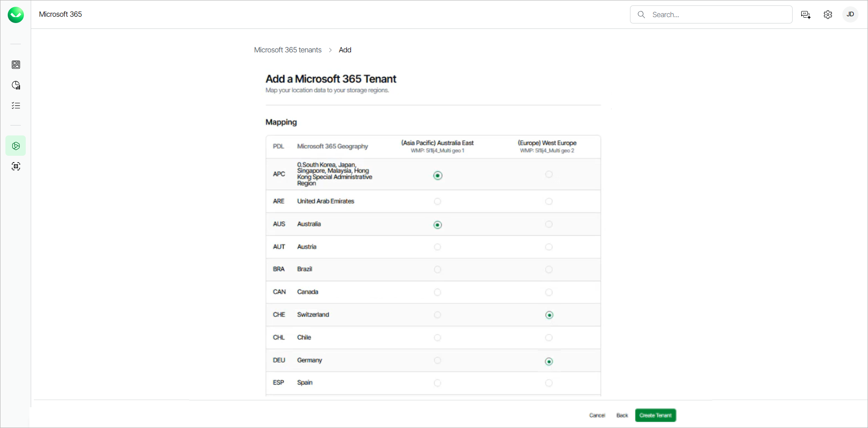Select West Europe for Spain
868x428 pixels.
[x=549, y=383]
